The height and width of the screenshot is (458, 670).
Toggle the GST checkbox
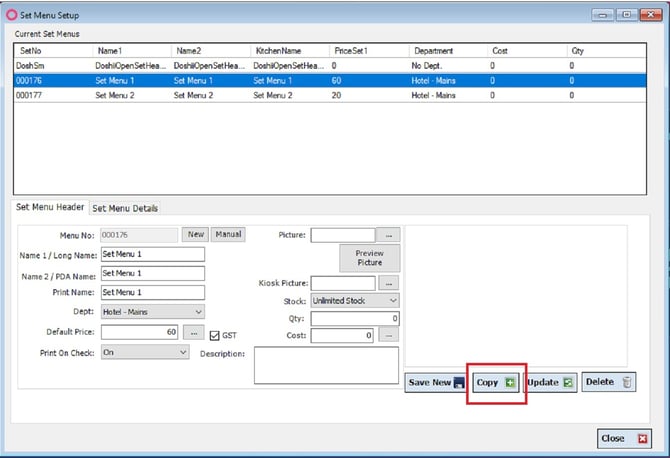pyautogui.click(x=215, y=335)
